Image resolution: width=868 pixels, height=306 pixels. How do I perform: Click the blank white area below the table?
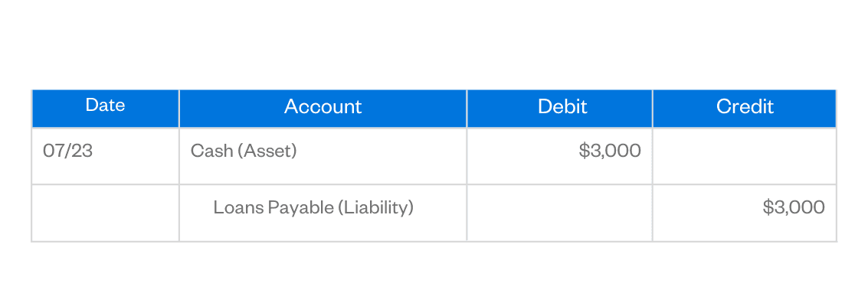(x=434, y=275)
